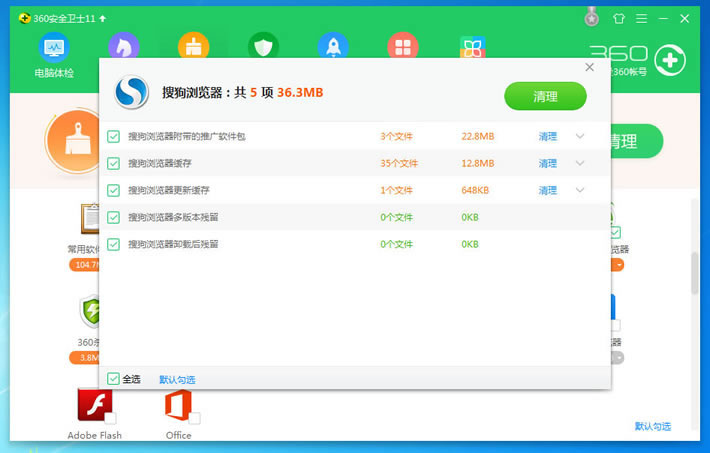Toggle 搜狗浏览器更新缓存 checkbox
The image size is (710, 453).
(113, 190)
